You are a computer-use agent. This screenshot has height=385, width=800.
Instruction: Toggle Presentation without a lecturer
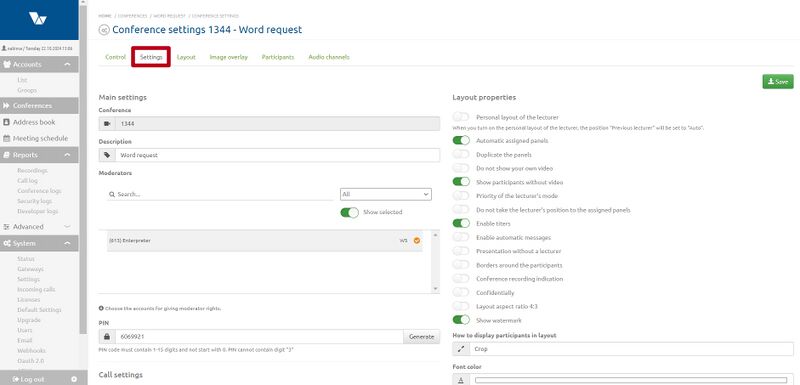tap(461, 251)
